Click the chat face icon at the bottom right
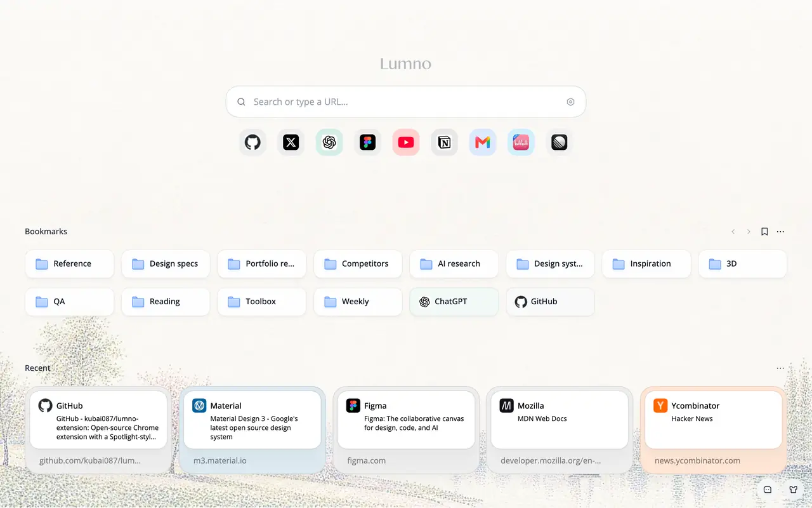Image resolution: width=812 pixels, height=508 pixels. pos(768,490)
